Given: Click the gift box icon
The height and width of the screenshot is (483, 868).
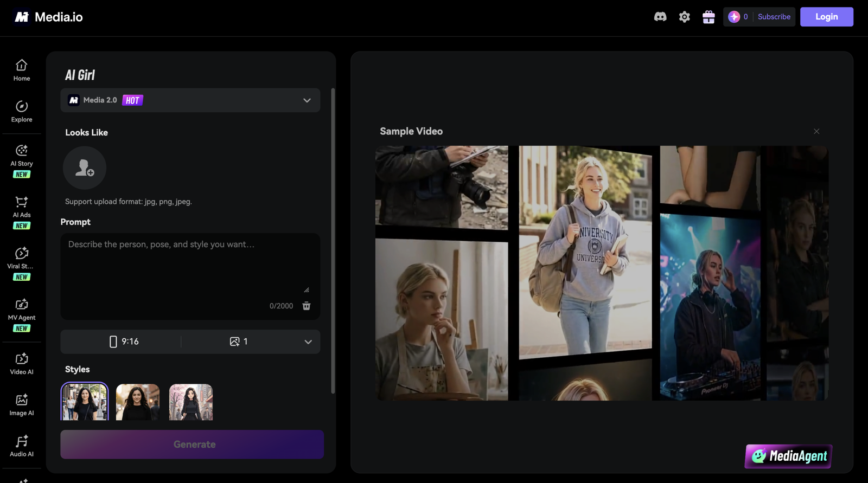Looking at the screenshot, I should [709, 17].
